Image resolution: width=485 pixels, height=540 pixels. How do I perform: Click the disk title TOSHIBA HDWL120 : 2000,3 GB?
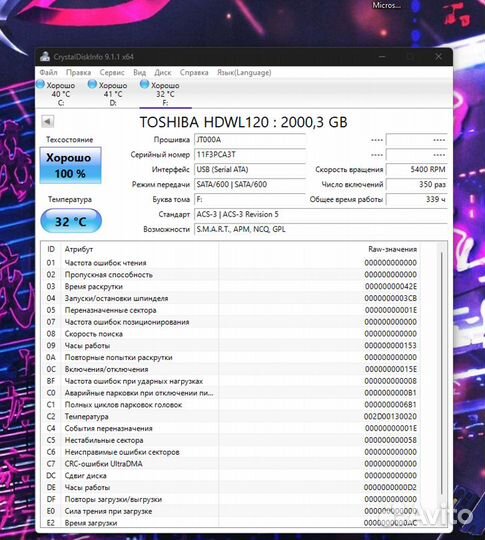point(243,122)
